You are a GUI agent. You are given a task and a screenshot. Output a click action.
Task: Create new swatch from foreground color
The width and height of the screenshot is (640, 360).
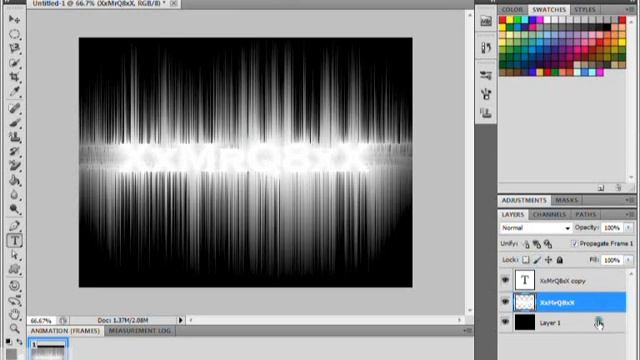click(601, 188)
